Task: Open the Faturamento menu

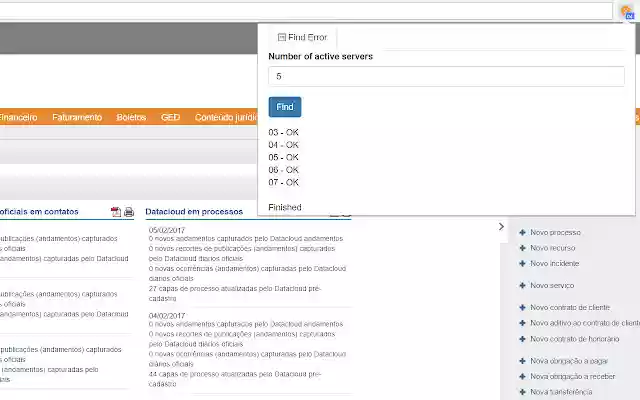Action: pos(77,118)
